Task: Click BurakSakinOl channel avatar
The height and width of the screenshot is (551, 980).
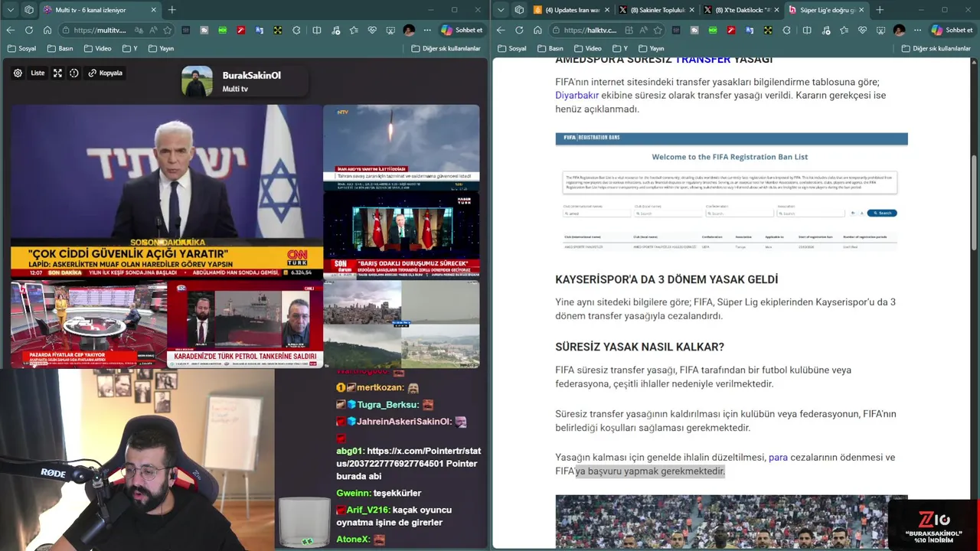Action: click(197, 81)
